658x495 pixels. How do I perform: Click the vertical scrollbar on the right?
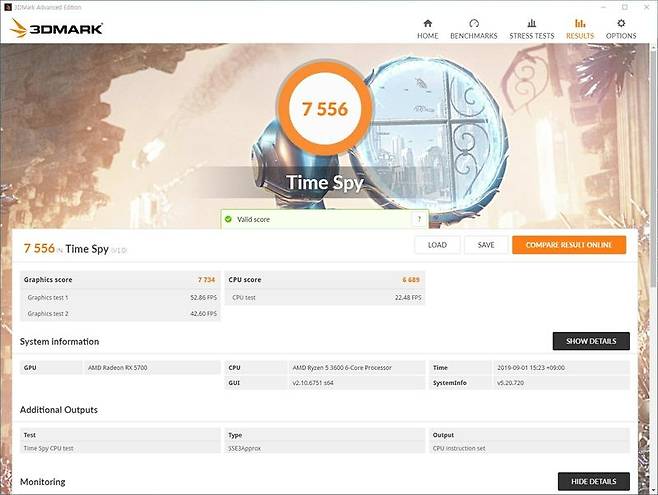pyautogui.click(x=653, y=168)
